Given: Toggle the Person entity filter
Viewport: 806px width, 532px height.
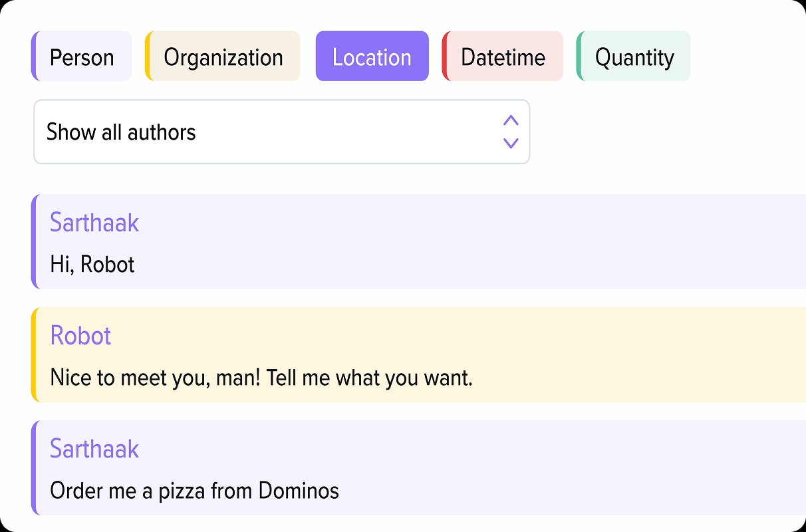Looking at the screenshot, I should coord(82,57).
